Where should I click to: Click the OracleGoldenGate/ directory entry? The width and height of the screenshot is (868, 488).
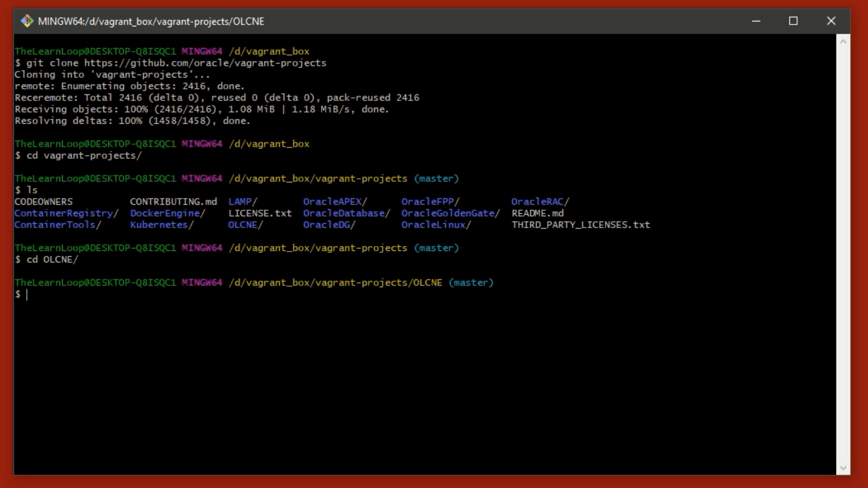(450, 213)
